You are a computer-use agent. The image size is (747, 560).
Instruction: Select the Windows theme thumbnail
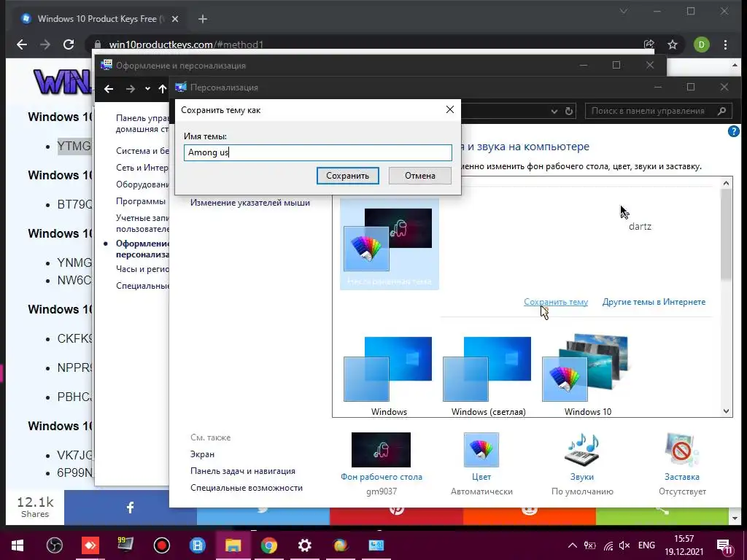389,376
